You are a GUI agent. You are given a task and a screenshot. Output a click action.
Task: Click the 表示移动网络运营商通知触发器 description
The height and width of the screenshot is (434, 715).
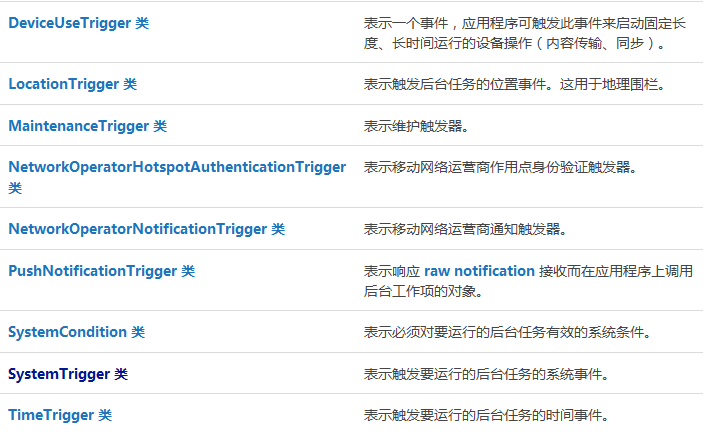465,229
